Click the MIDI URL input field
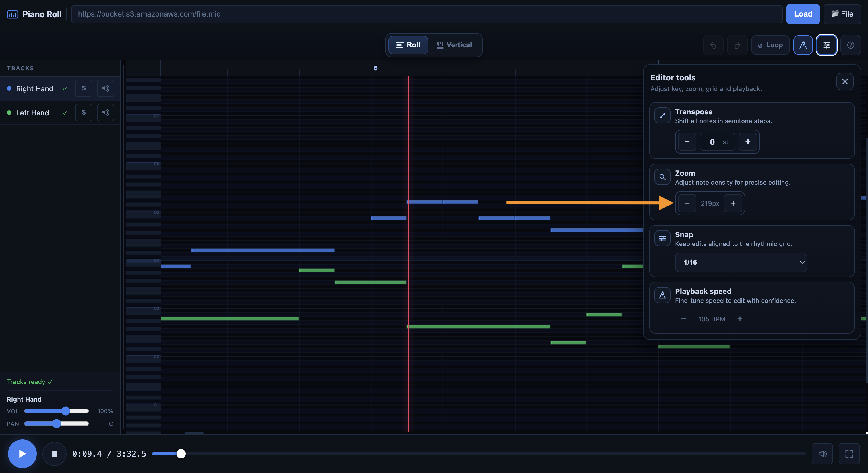This screenshot has height=473, width=868. pos(426,14)
